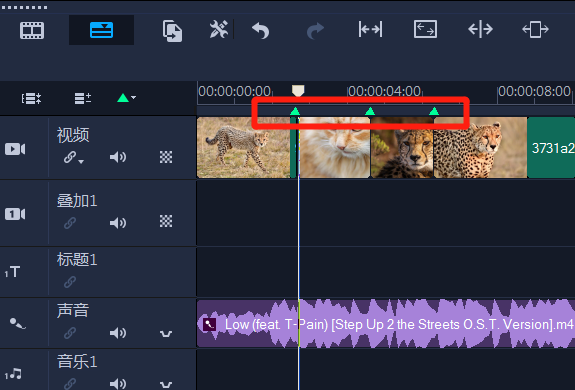The image size is (575, 390).
Task: Open ripple editing options arrow on 视频
Action: pos(81,161)
